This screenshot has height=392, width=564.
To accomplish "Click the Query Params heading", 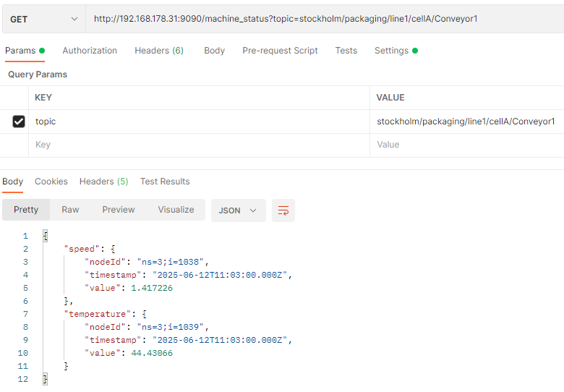I will [x=38, y=74].
